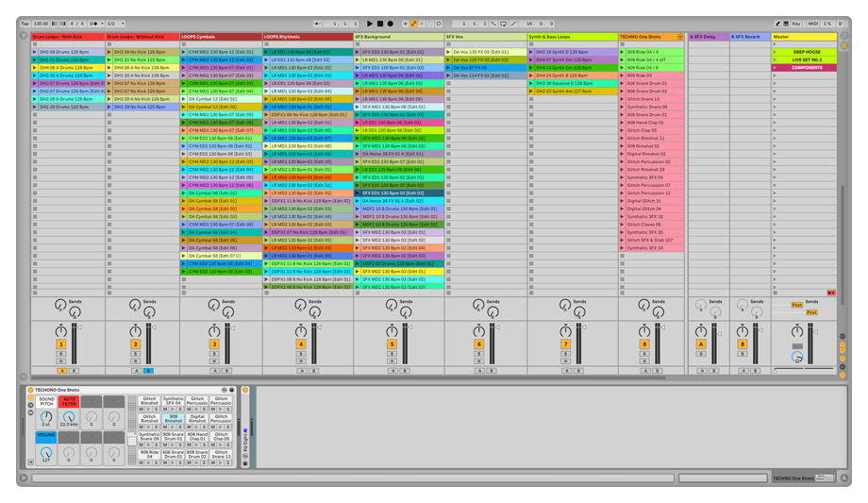Viewport: 868px width, 503px height.
Task: Click the AUTO FILTER macro knob
Action: click(69, 416)
